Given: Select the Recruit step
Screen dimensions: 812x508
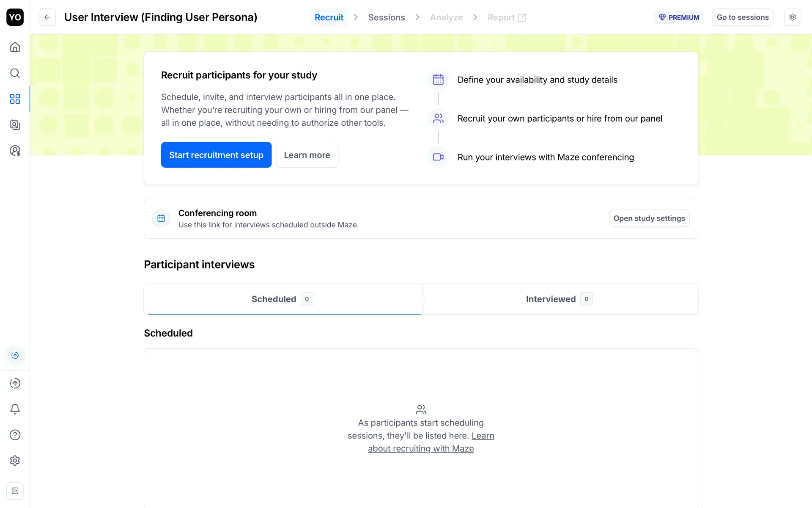Looking at the screenshot, I should (x=329, y=17).
